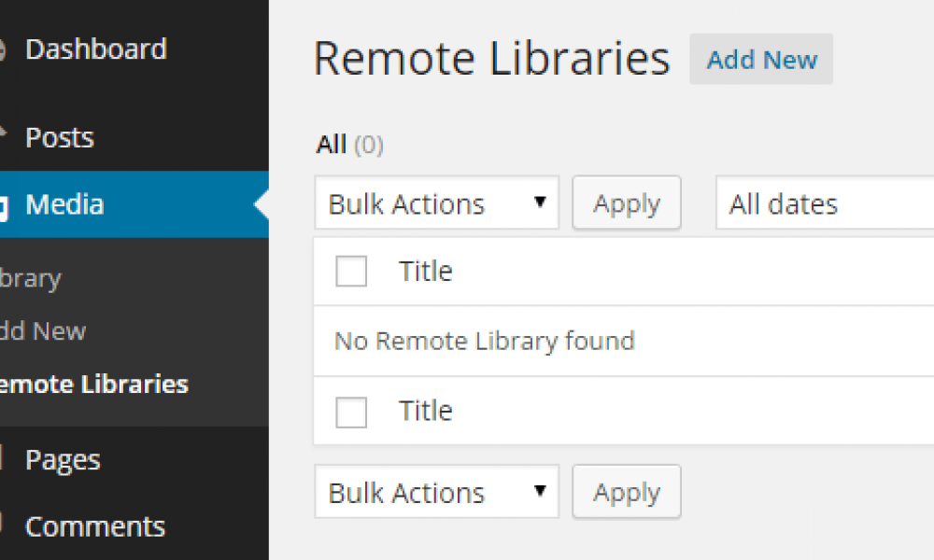The image size is (934, 560).
Task: Go to the Pages menu
Action: point(63,459)
